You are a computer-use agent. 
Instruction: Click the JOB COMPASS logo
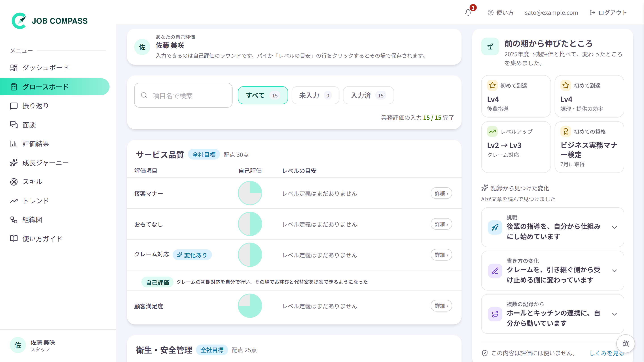click(x=49, y=21)
